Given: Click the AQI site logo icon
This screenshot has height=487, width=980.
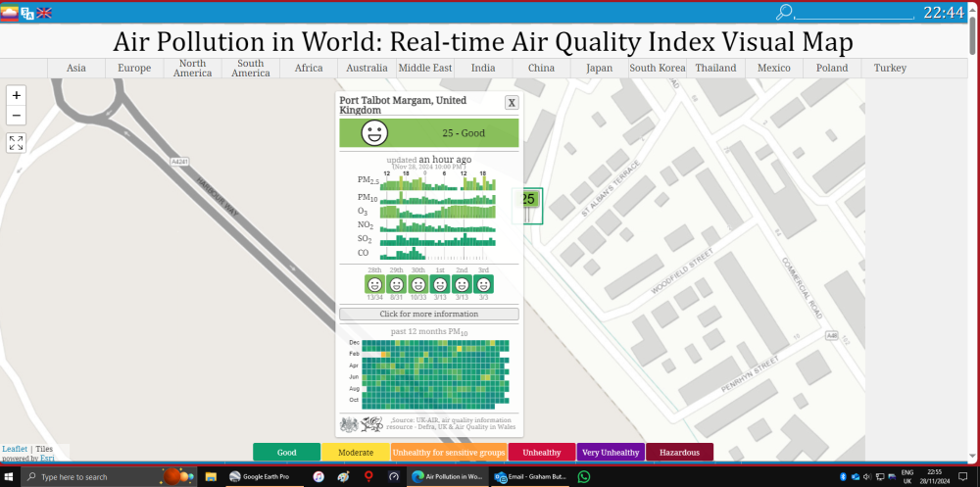Looking at the screenshot, I should point(9,13).
